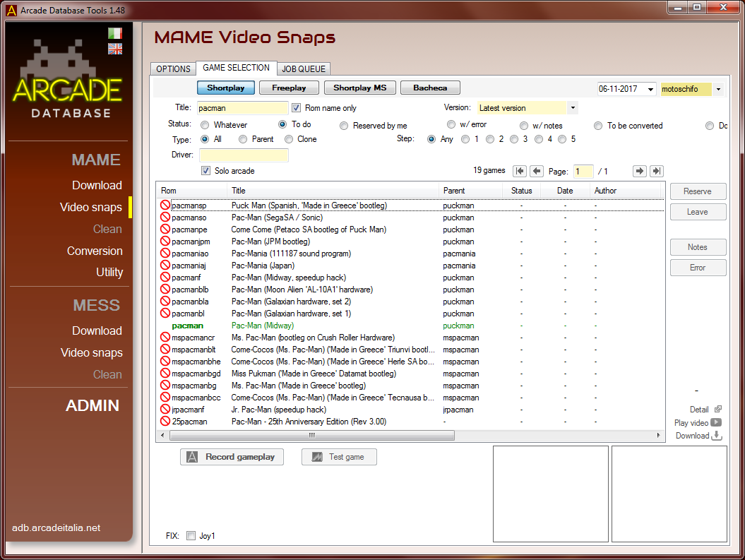
Task: Open the Utility sidebar item
Action: coord(109,272)
